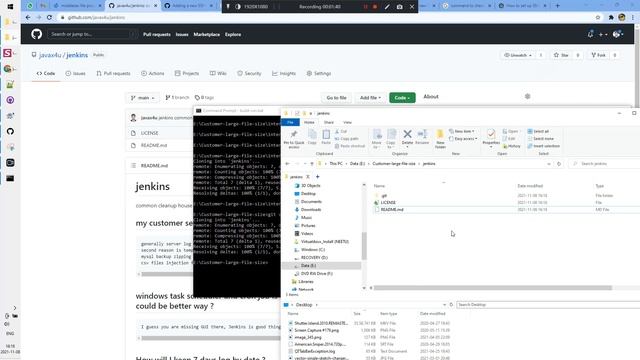
Task: Click History in the Explorer Open group
Action: pyautogui.click(x=511, y=146)
